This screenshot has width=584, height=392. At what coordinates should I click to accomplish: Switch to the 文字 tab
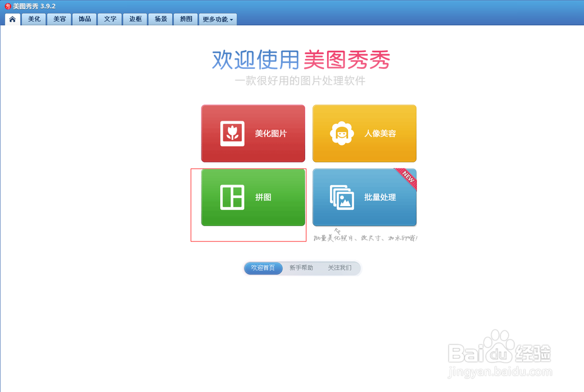click(x=110, y=19)
